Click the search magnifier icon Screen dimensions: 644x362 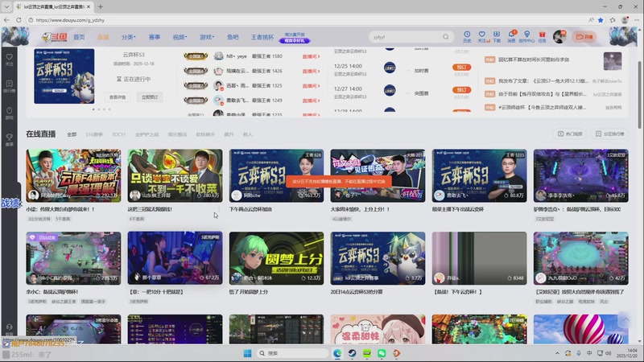446,37
